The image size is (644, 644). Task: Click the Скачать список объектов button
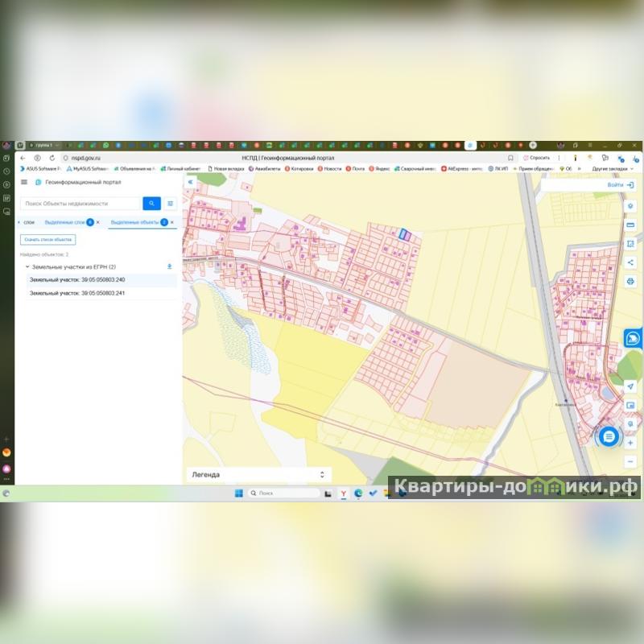point(48,240)
